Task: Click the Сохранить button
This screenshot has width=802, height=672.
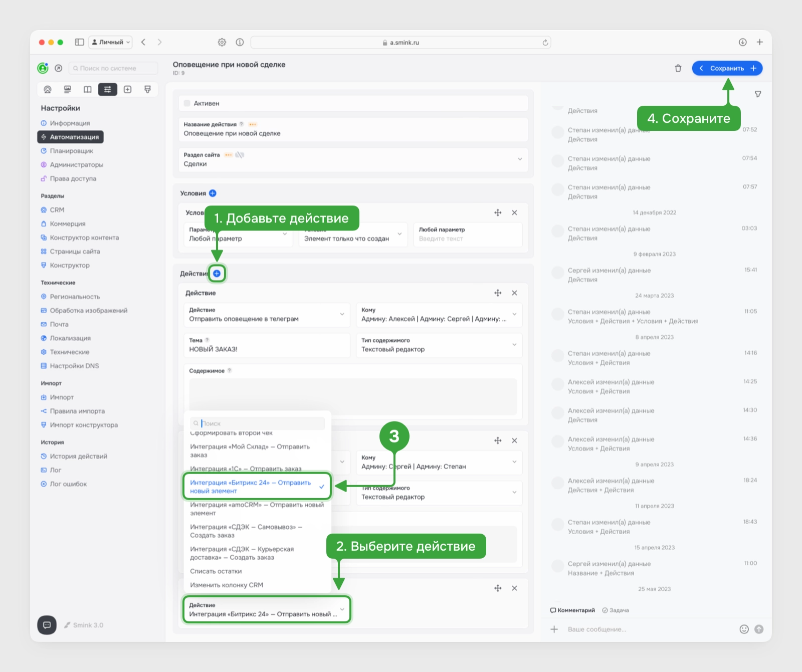Action: point(727,68)
